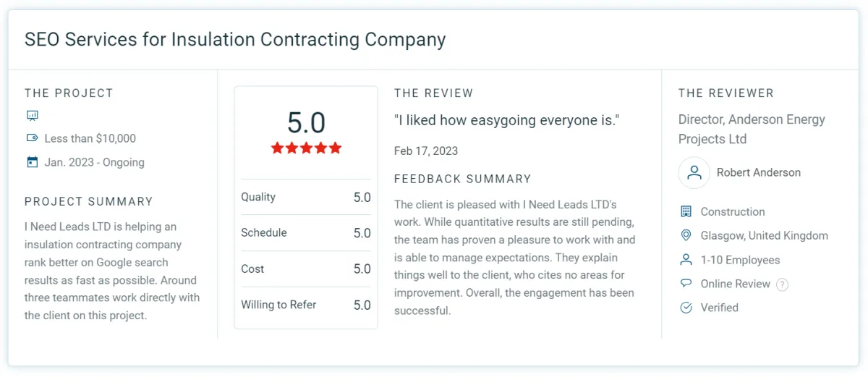Image resolution: width=868 pixels, height=380 pixels.
Task: Click the employees person icon
Action: [x=686, y=260]
